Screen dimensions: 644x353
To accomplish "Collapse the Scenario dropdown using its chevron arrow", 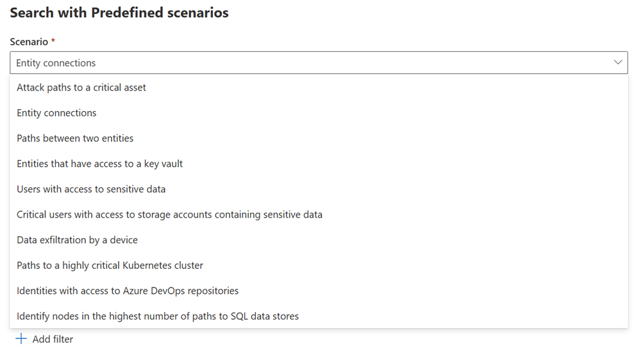I will pyautogui.click(x=618, y=63).
